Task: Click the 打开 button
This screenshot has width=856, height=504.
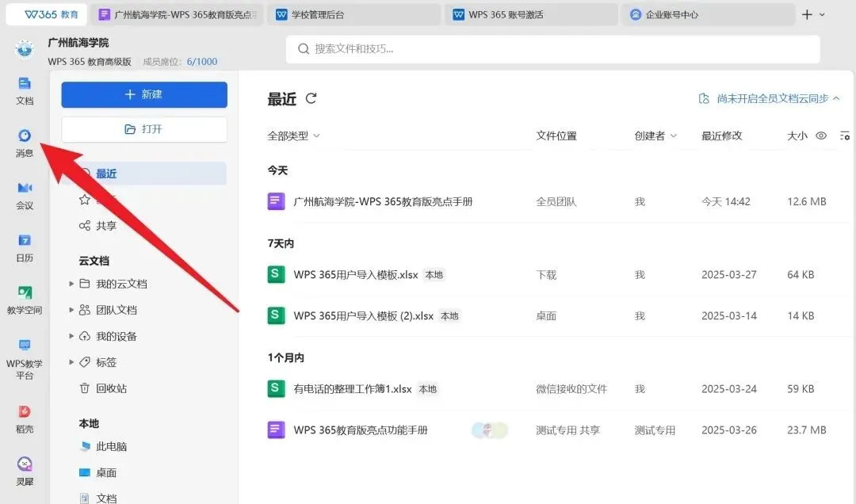Action: click(144, 129)
